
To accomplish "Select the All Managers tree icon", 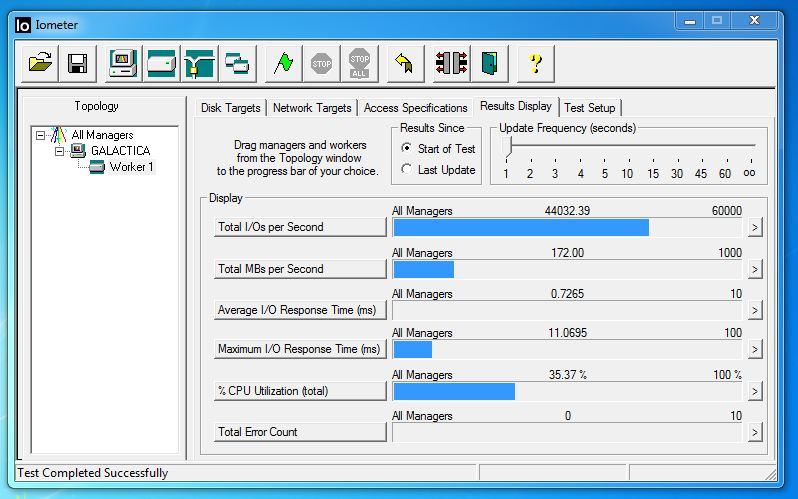I will (x=59, y=135).
